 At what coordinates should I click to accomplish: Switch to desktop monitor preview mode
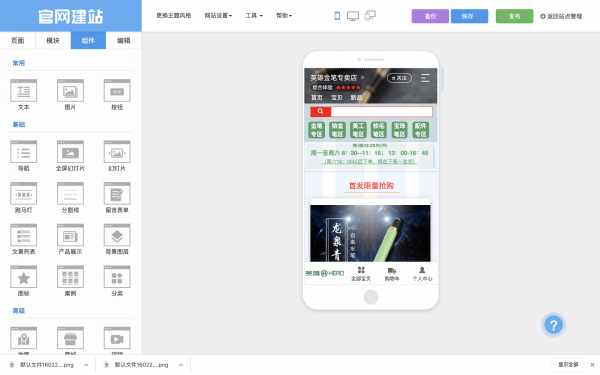[x=353, y=16]
